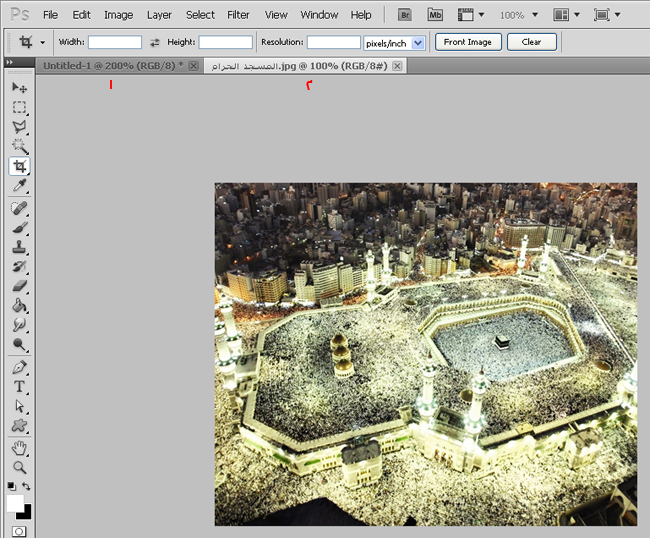This screenshot has height=538, width=650.
Task: Swap width and height values
Action: [x=155, y=43]
